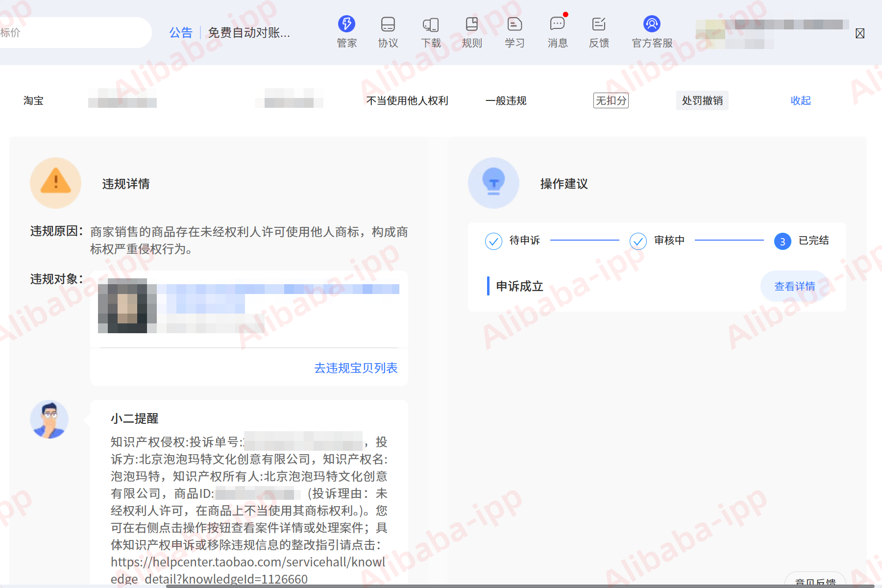Click the 审核中 step checkmark
The width and height of the screenshot is (882, 588).
click(x=638, y=241)
